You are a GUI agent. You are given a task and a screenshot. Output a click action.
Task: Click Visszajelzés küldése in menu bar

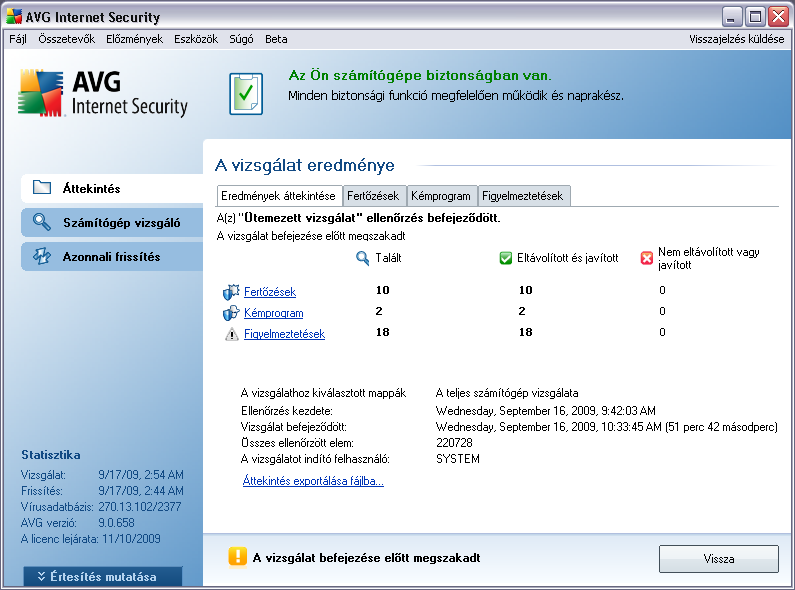(736, 39)
